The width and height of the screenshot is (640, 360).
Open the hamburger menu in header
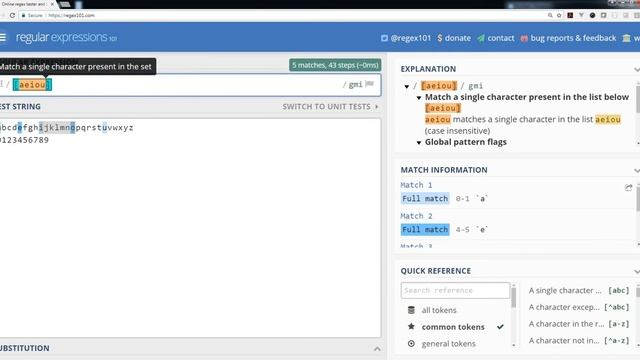[2, 38]
